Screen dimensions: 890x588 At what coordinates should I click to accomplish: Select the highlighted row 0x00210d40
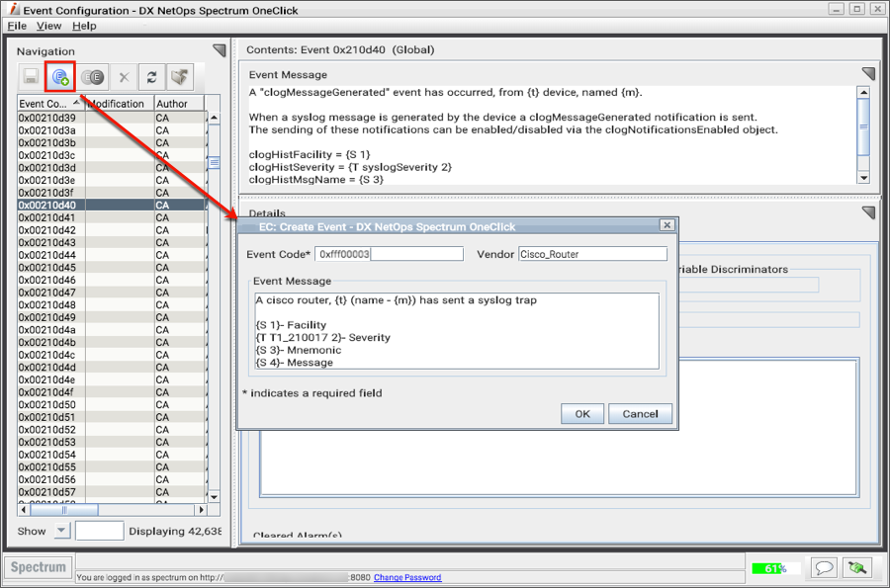pyautogui.click(x=111, y=205)
